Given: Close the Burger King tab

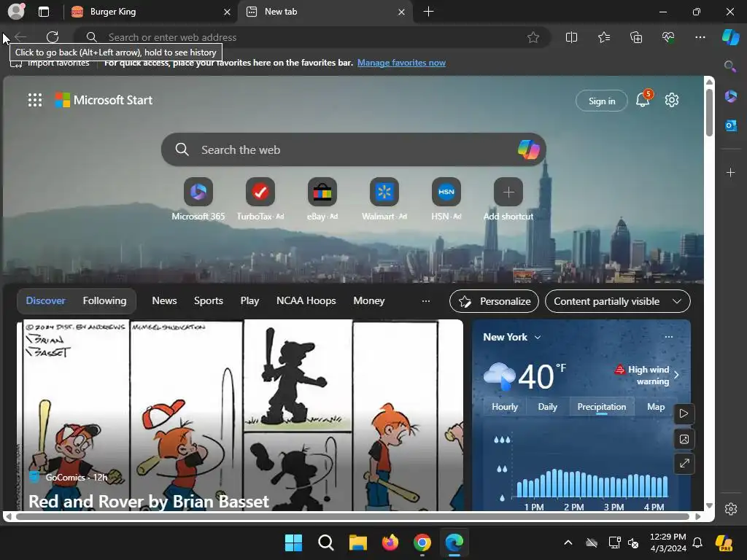Looking at the screenshot, I should pos(228,12).
